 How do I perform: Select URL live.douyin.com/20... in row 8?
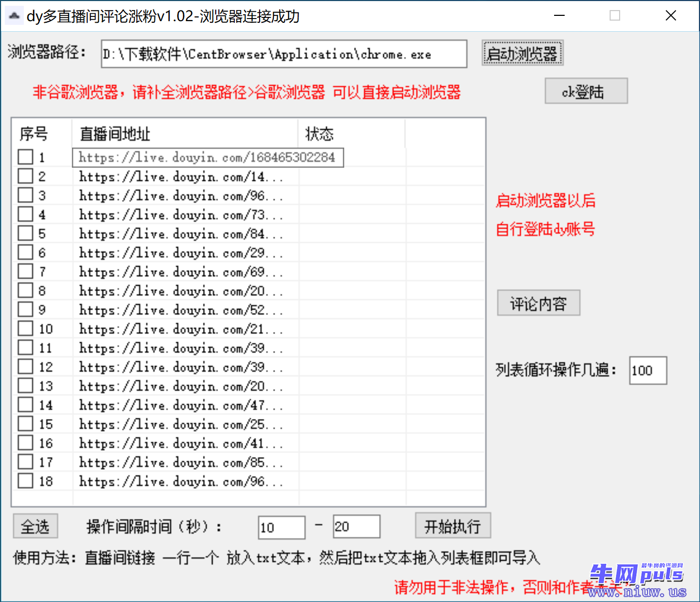[x=181, y=291]
